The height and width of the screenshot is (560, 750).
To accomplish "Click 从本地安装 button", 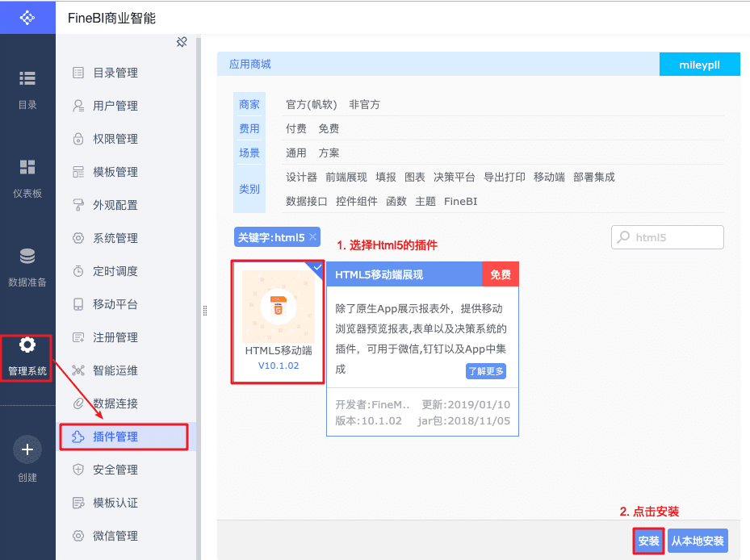I will [x=698, y=541].
